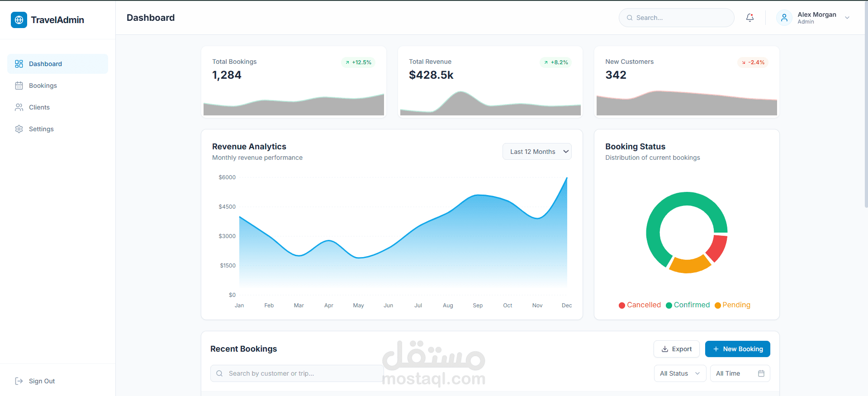The width and height of the screenshot is (868, 396).
Task: Click the Clients people icon in sidebar
Action: 19,107
